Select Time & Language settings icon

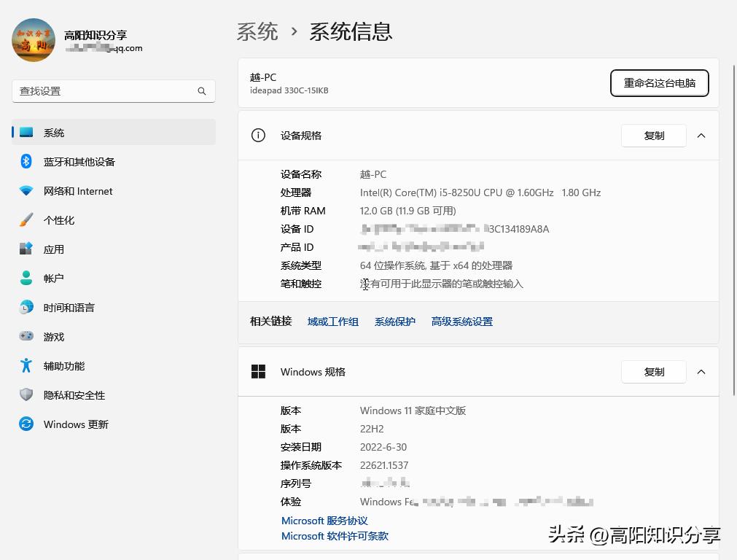[x=26, y=307]
